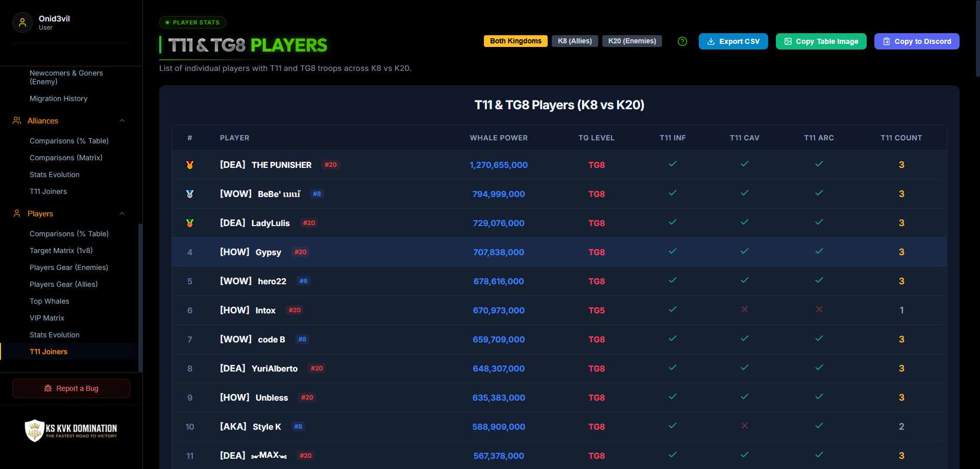Click Report a Bug button
Viewport: 980px width, 469px height.
point(71,388)
